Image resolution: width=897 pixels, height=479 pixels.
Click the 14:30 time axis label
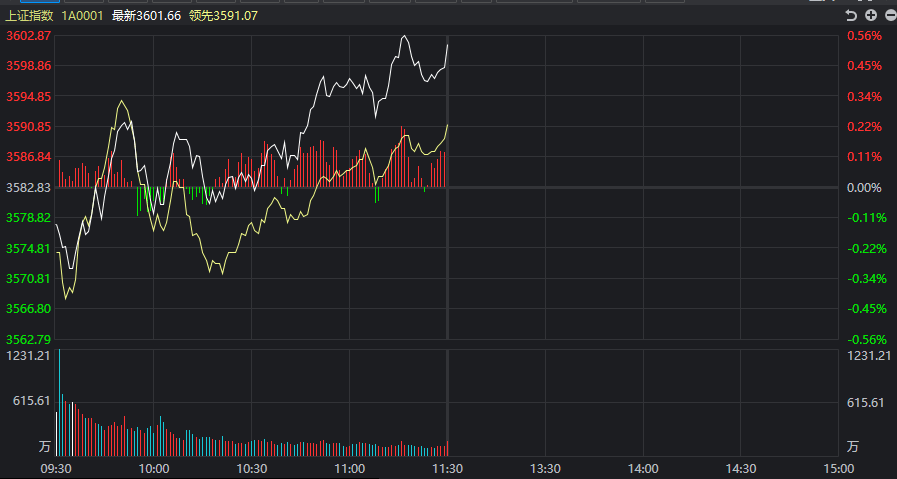pos(741,468)
